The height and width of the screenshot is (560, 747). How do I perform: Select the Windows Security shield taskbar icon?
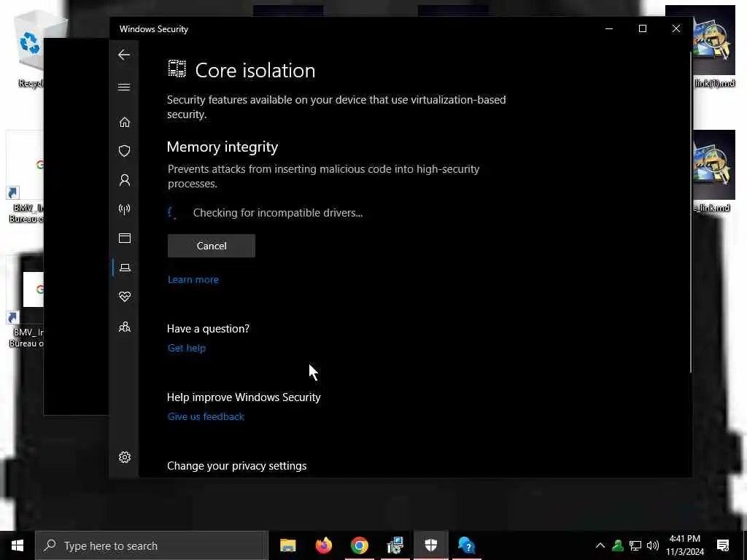[430, 545]
